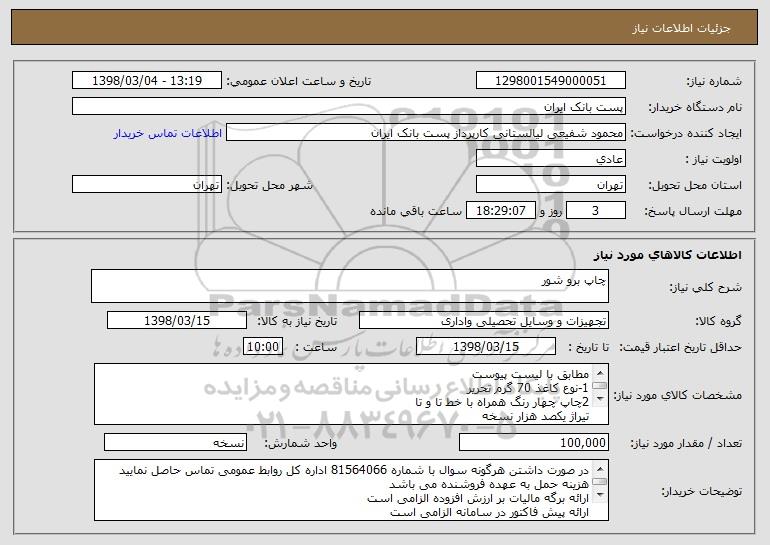This screenshot has width=770, height=545.
Task: Click the label مشخصات کالای مورد نیاز
Action: 678,395
